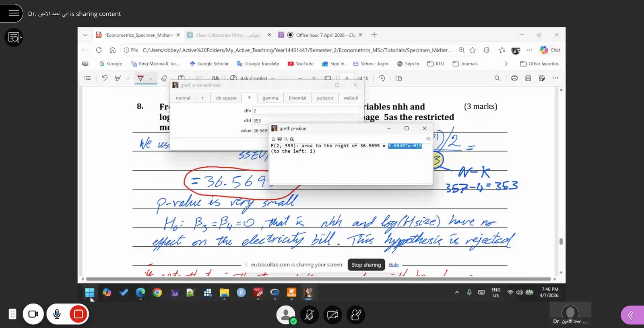
Task: Raise hand using the bottom center icon
Action: (x=356, y=315)
